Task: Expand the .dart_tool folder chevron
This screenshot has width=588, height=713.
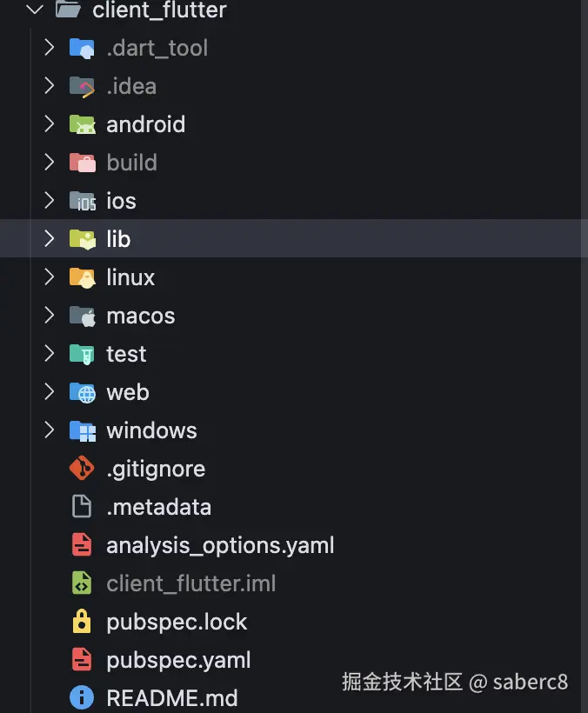Action: 50,48
